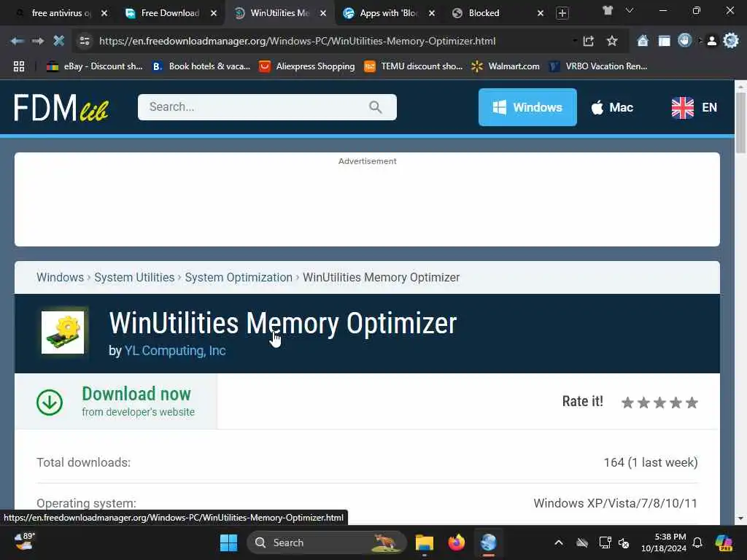Click 'Download now' from developer's website
The height and width of the screenshot is (560, 747).
116,401
